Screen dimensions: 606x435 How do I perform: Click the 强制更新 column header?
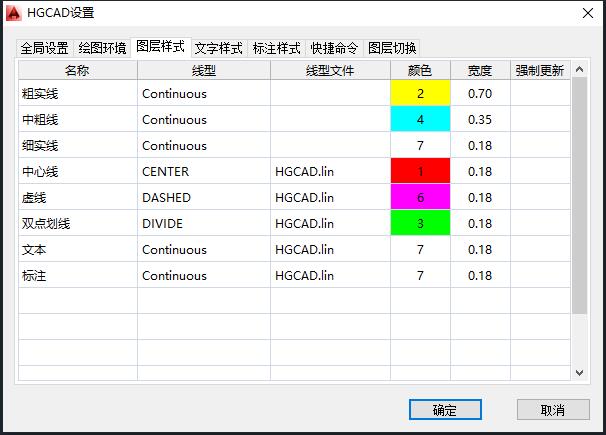(539, 71)
